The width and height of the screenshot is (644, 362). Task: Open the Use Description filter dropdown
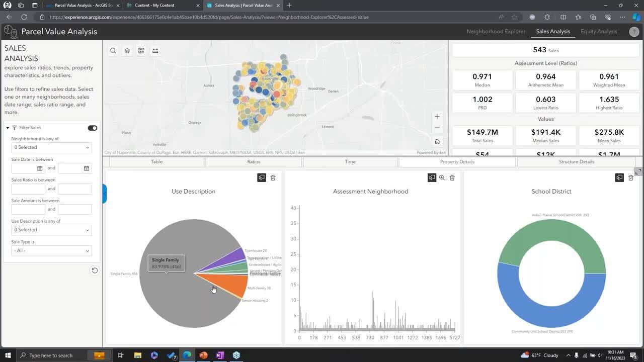click(x=51, y=230)
